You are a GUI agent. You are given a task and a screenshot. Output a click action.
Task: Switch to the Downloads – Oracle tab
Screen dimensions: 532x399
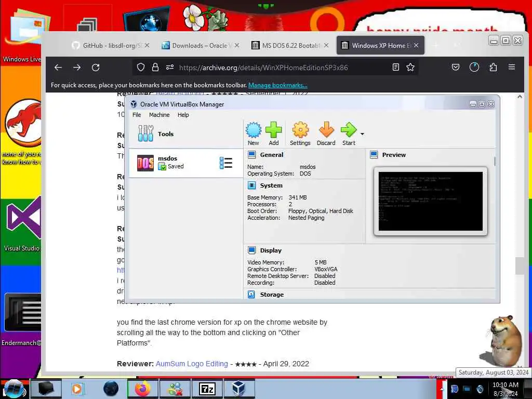click(199, 46)
